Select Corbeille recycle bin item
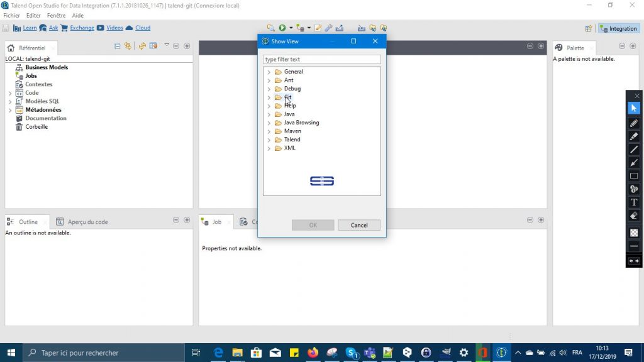Screen dimensions: 644x362 coord(36,127)
